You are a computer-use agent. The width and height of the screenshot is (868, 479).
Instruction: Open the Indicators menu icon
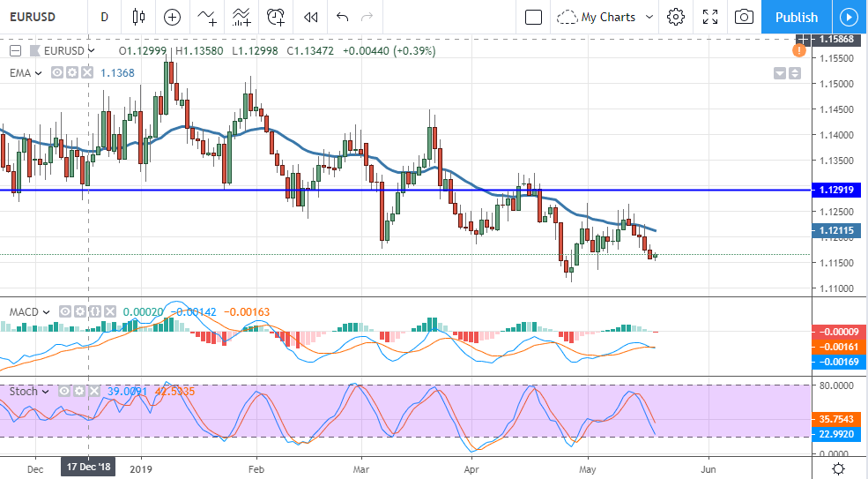(x=207, y=17)
